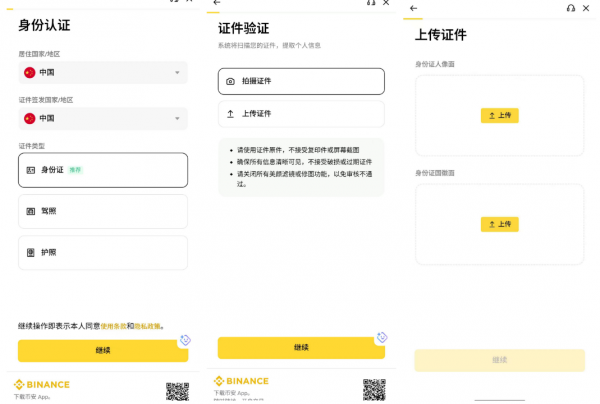Click the Binance logo on 身份认证 screen
Viewport: 600px width, 404px height.
tap(42, 384)
